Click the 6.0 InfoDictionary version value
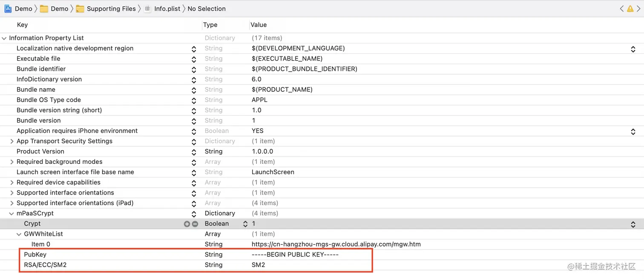Screen dimensions: 644x279 pos(256,79)
